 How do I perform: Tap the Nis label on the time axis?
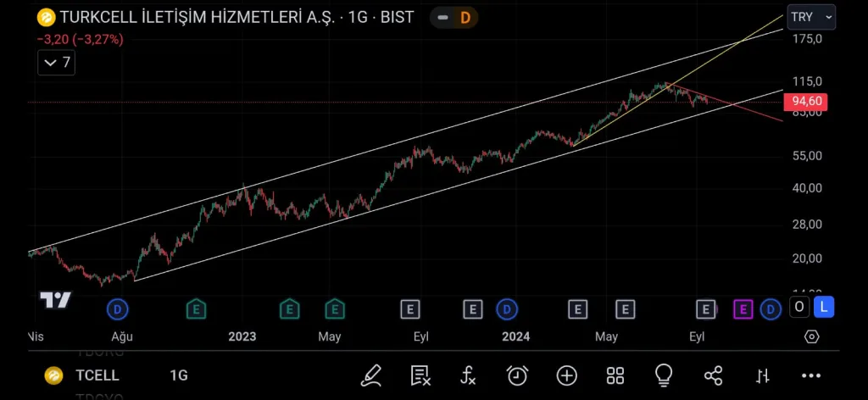(x=37, y=337)
